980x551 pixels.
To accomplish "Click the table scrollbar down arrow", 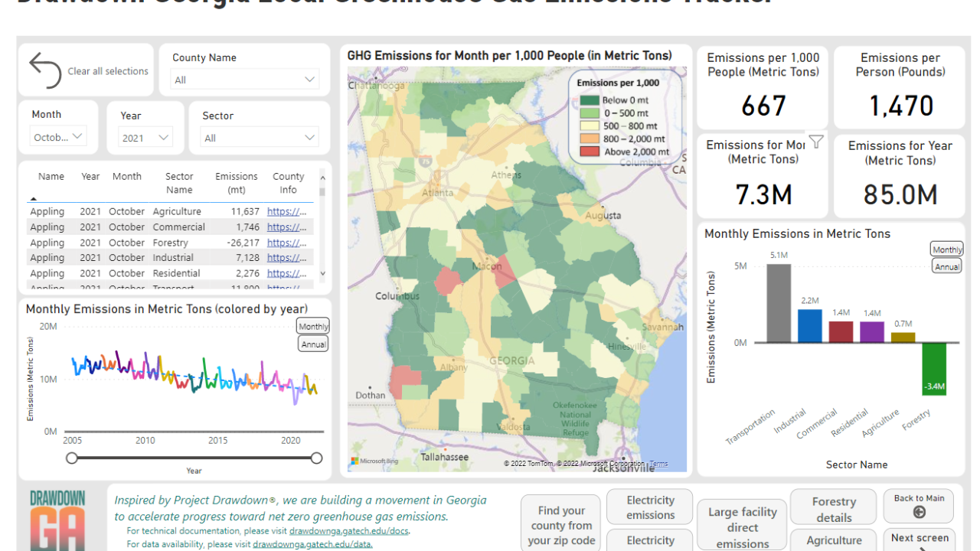I will [x=322, y=273].
